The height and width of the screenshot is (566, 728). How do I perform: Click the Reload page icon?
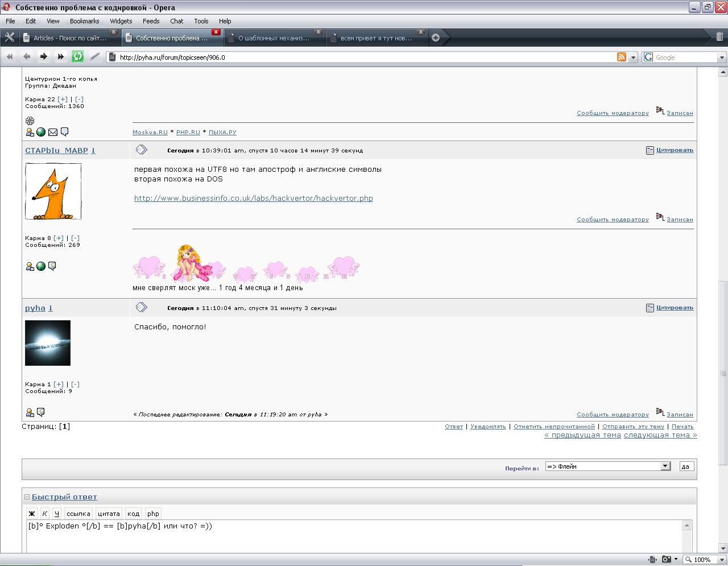[x=78, y=56]
